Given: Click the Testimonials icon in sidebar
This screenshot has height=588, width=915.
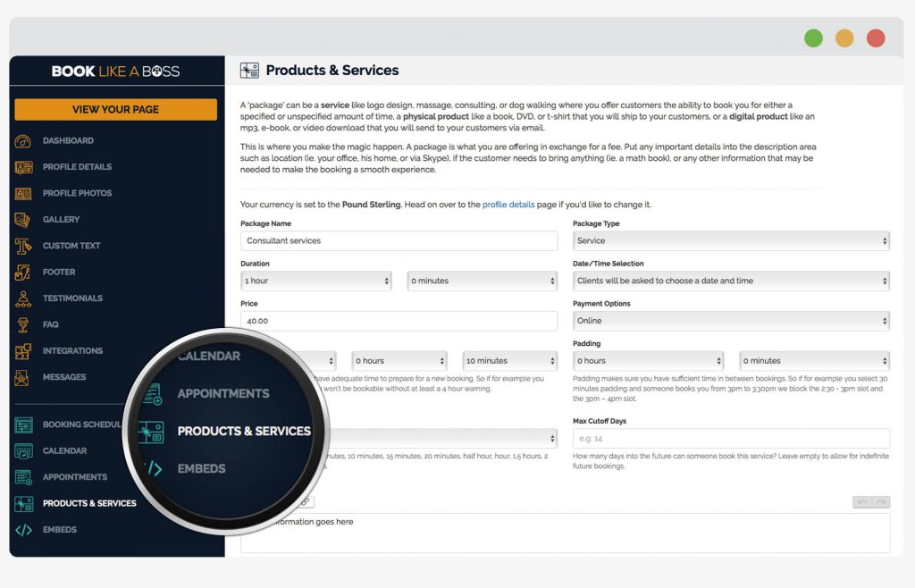Looking at the screenshot, I should [24, 298].
